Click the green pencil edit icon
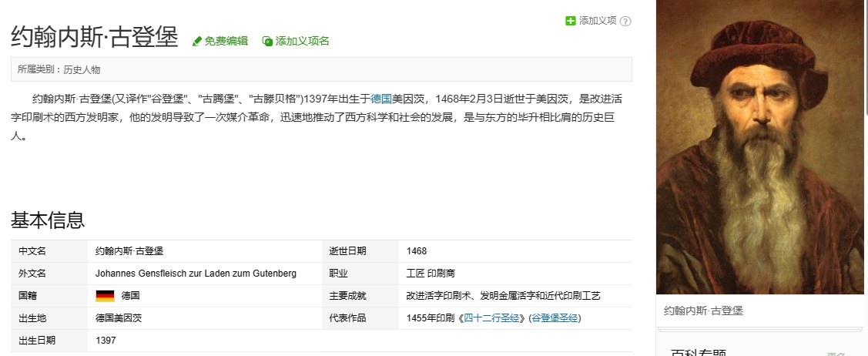The width and height of the screenshot is (868, 356). point(197,42)
